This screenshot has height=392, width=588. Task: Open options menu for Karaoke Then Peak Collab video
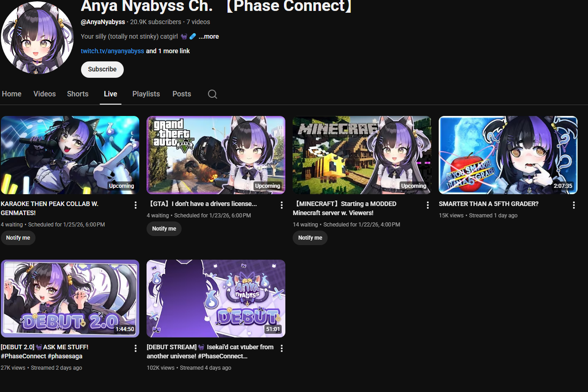click(136, 205)
